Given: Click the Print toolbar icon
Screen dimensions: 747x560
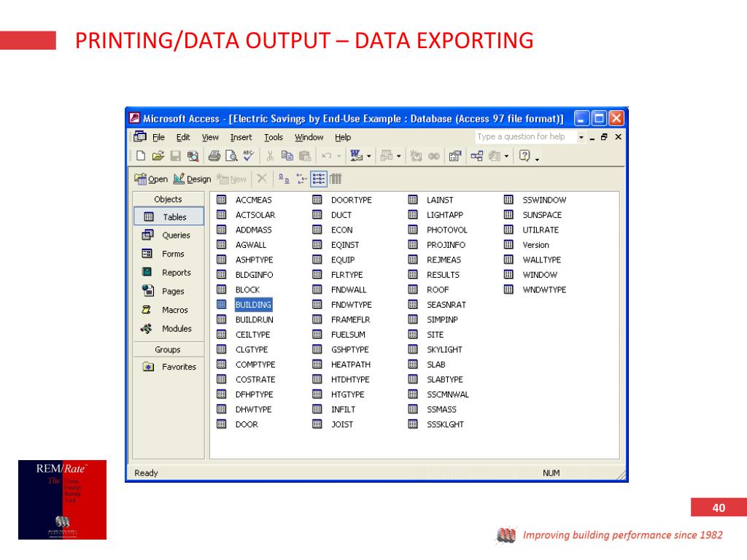Looking at the screenshot, I should pos(214,156).
